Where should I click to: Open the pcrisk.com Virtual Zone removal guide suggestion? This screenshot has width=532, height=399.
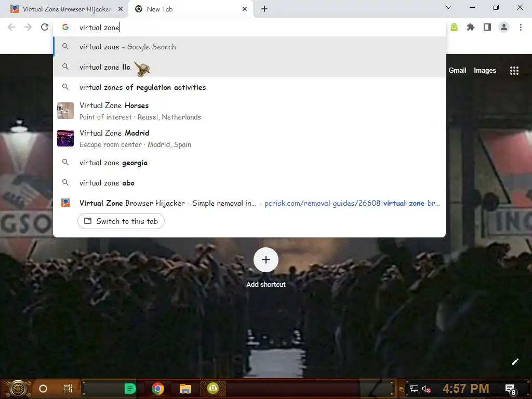249,203
